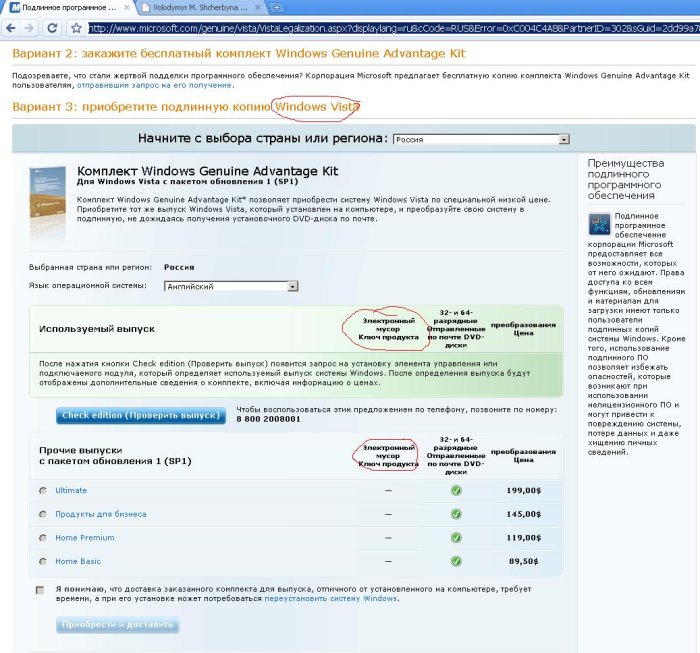Open the OS language dropdown showing Английский
The image size is (700, 653).
[x=231, y=286]
